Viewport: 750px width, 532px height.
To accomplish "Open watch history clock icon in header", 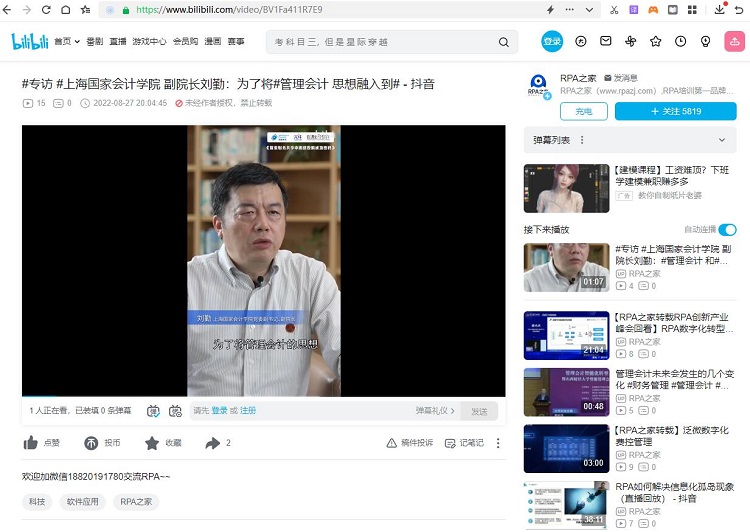I will pos(680,41).
